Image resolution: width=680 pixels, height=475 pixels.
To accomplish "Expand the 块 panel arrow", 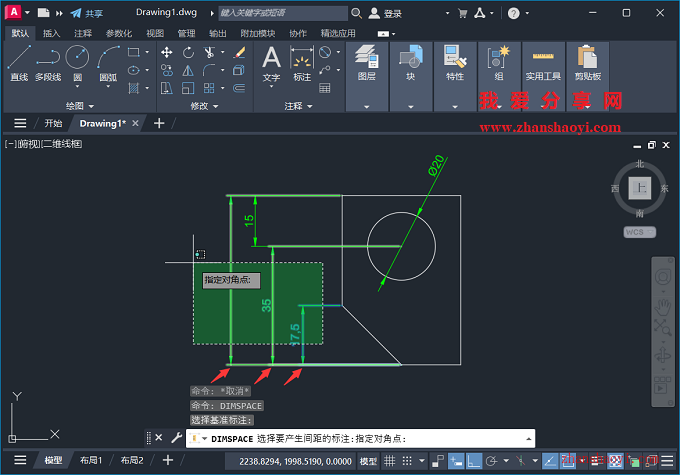I will coord(411,107).
